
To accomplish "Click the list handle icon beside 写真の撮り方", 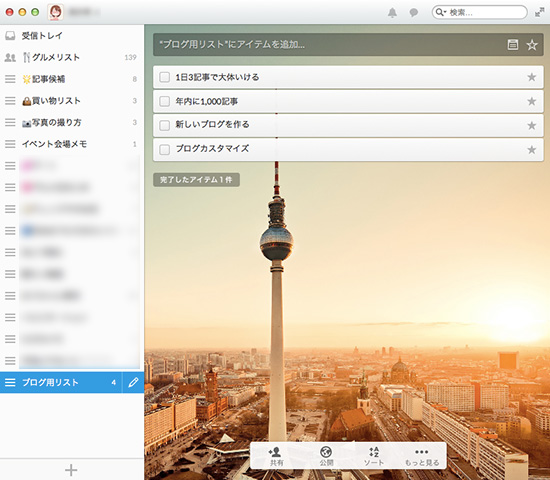I will [x=10, y=122].
